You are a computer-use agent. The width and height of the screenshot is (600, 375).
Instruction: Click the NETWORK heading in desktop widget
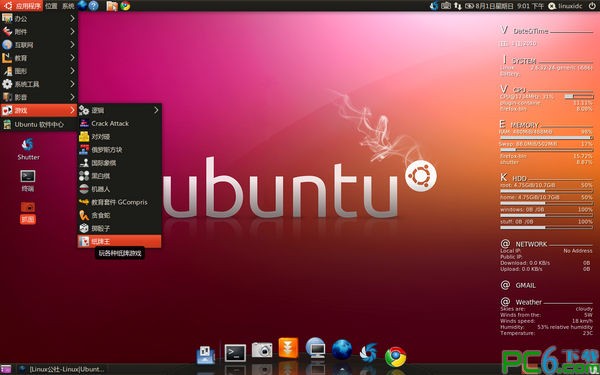point(531,244)
